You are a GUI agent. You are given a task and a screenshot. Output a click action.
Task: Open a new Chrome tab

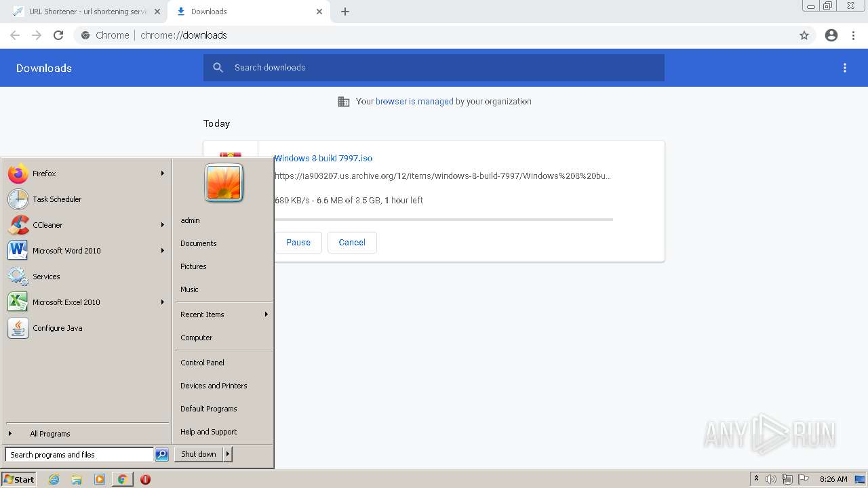345,12
